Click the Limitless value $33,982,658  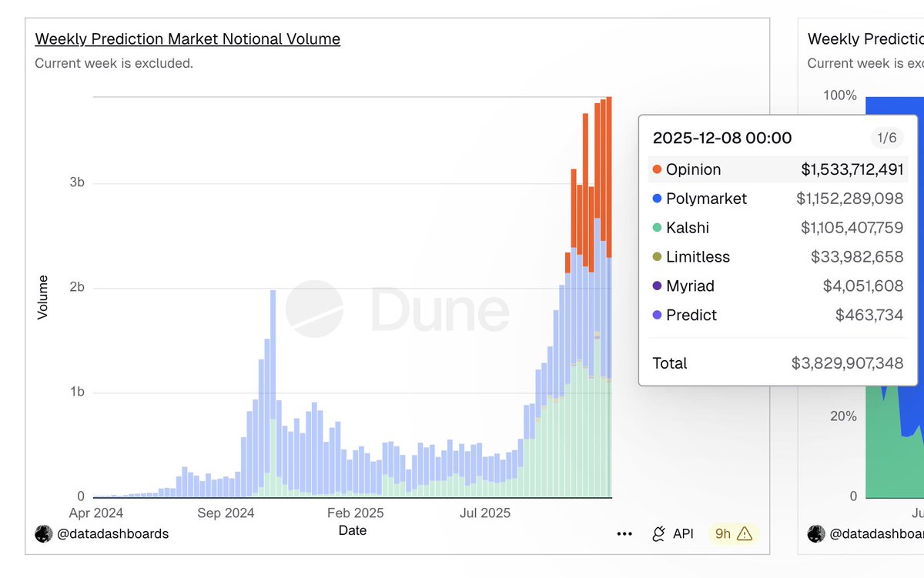(x=857, y=257)
